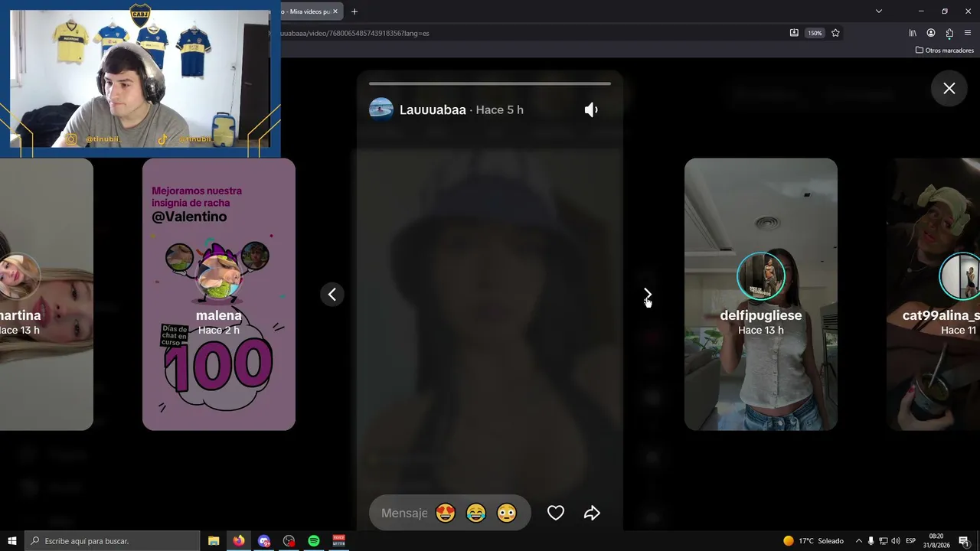
Task: Click the "Hace 5 h" timestamp
Action: click(500, 110)
